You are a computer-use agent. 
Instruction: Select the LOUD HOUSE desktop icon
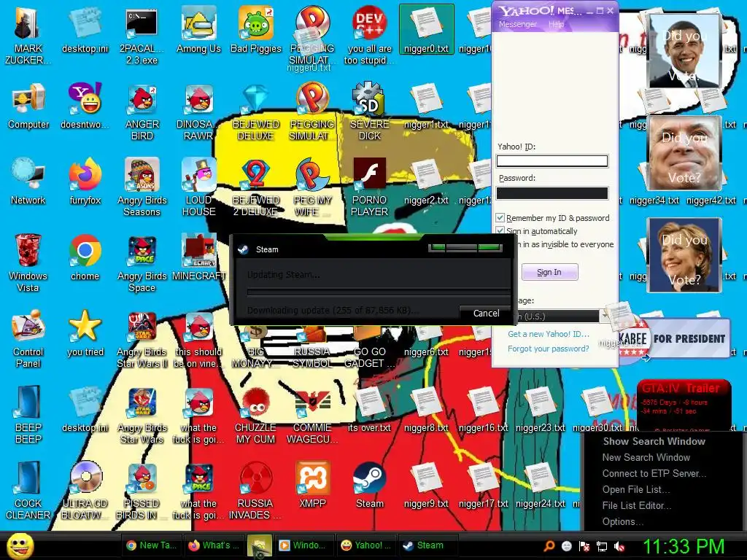(198, 187)
